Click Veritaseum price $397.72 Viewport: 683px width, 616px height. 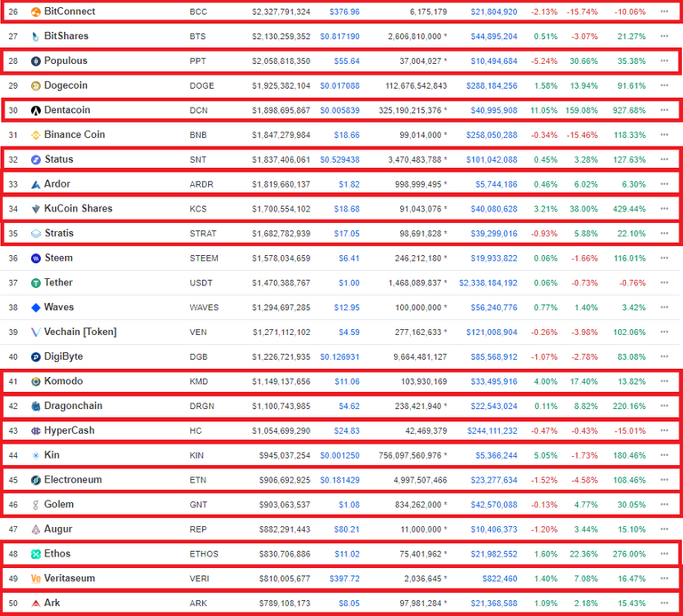[x=344, y=579]
